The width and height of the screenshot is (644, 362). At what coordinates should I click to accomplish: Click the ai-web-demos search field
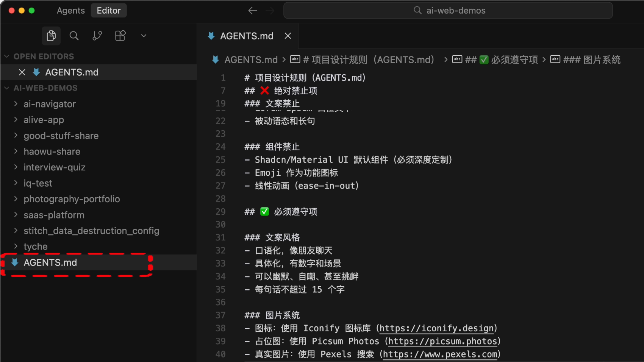click(x=448, y=11)
